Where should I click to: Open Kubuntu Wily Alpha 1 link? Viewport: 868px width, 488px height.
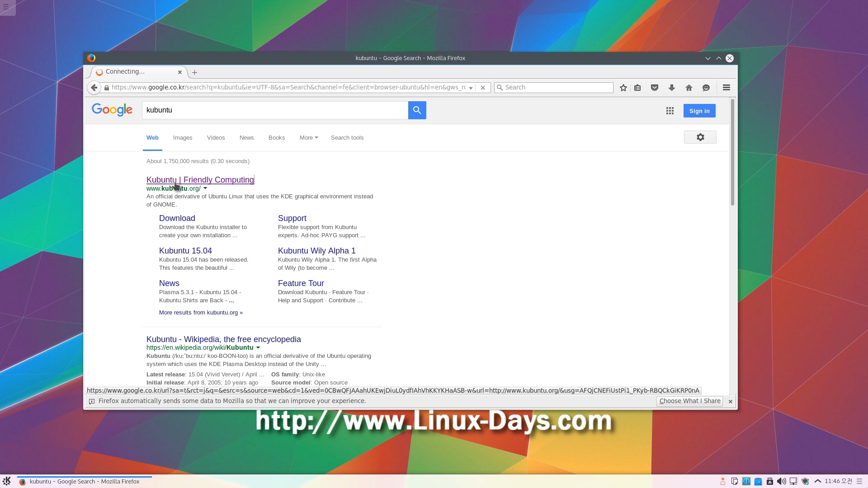coord(316,251)
